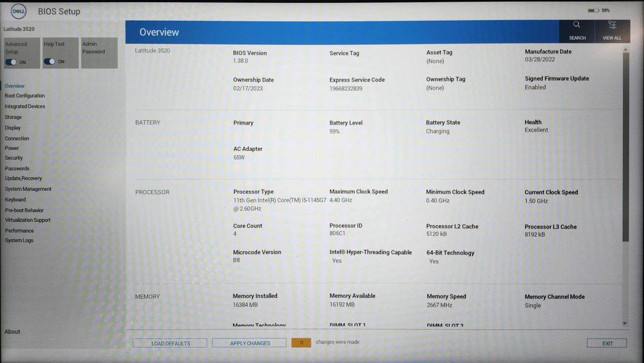This screenshot has width=644, height=363.
Task: Select the Admin Password tile
Action: tap(99, 52)
